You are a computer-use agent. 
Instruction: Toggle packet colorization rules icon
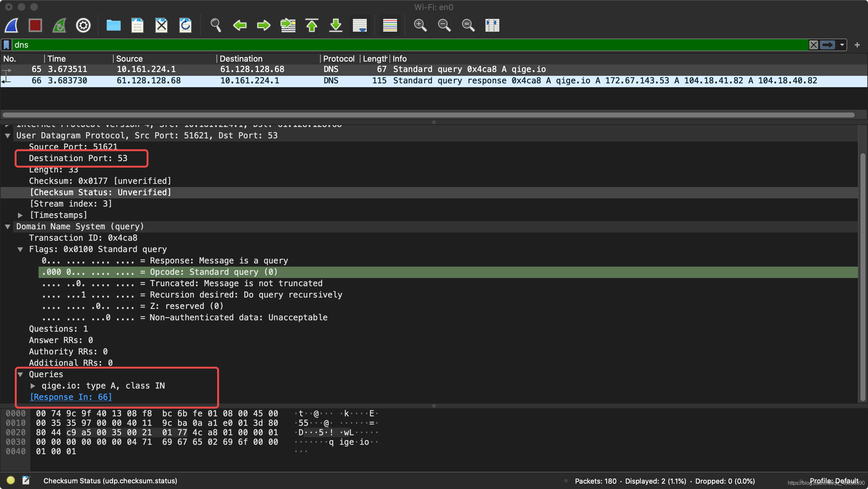point(390,25)
